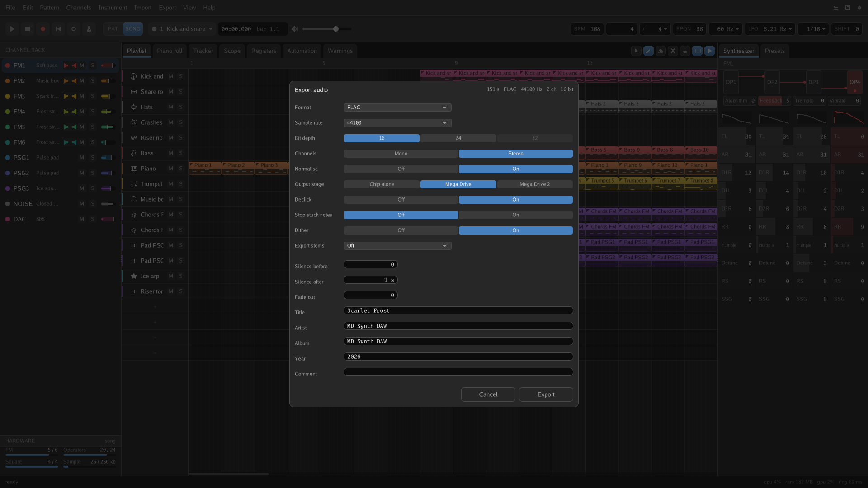Click the Bass track guitar icon
The image size is (868, 488).
point(134,153)
